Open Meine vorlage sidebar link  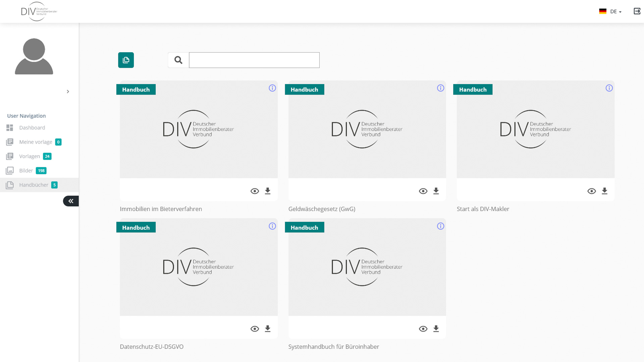point(36,142)
